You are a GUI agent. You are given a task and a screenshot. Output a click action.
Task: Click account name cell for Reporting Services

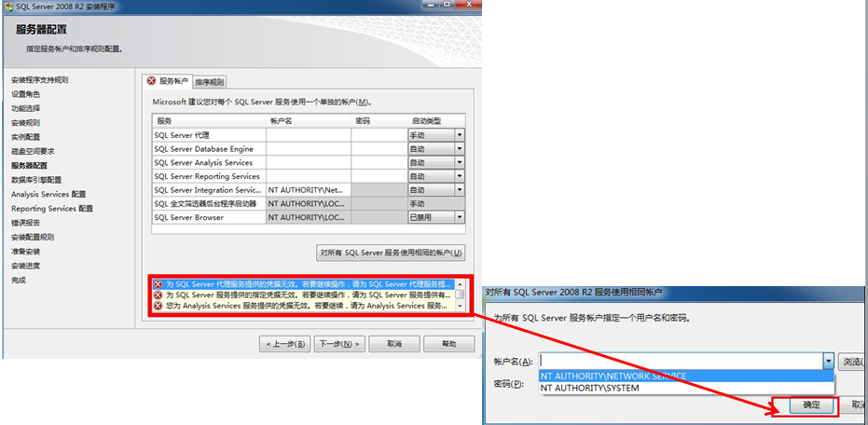309,176
